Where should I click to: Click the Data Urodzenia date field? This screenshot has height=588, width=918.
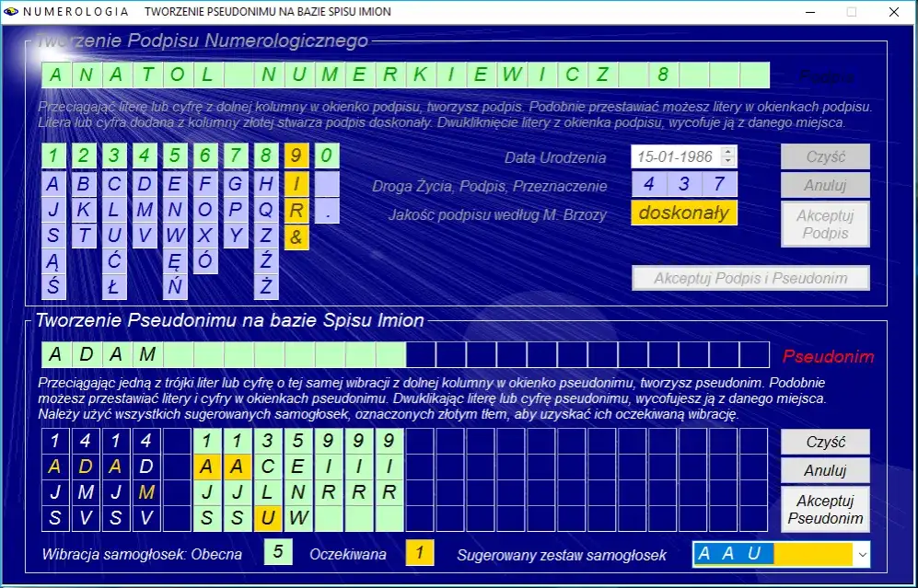(675, 157)
